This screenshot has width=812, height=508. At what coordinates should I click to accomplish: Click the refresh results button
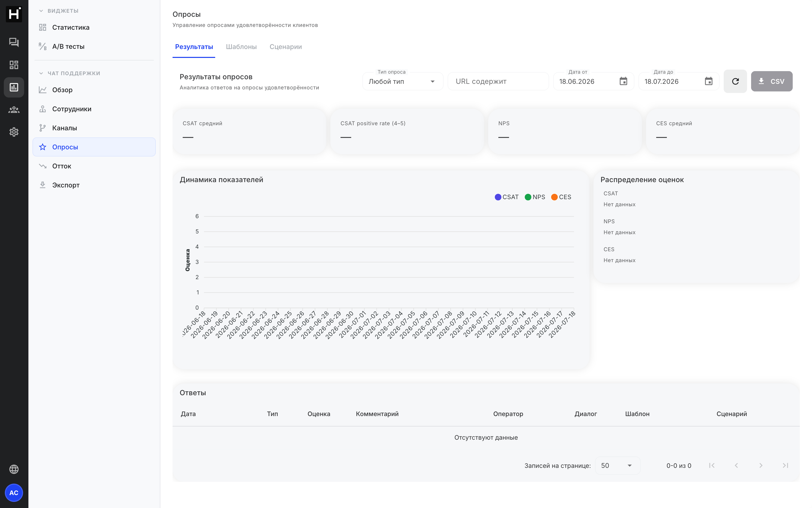tap(735, 81)
